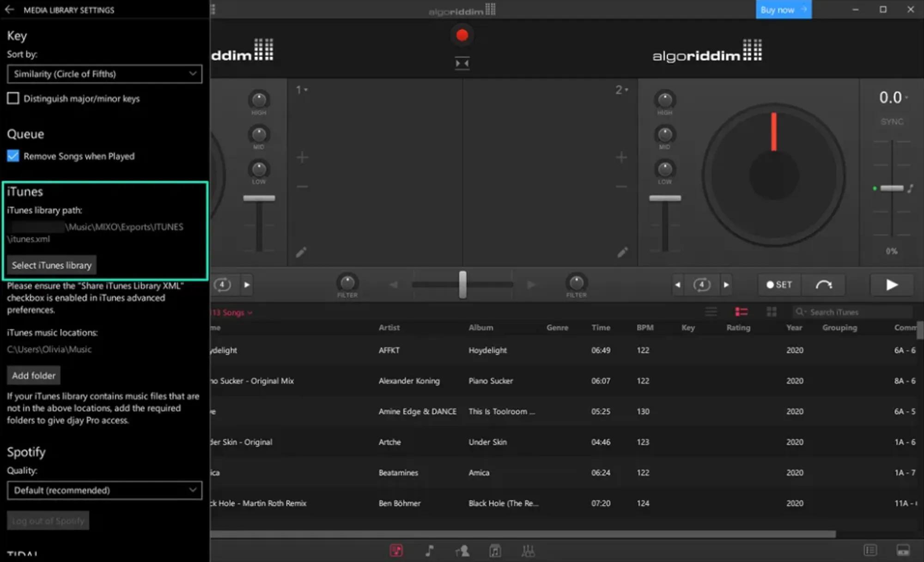This screenshot has height=562, width=924.
Task: Click inside the Search iTunes field
Action: click(x=852, y=312)
